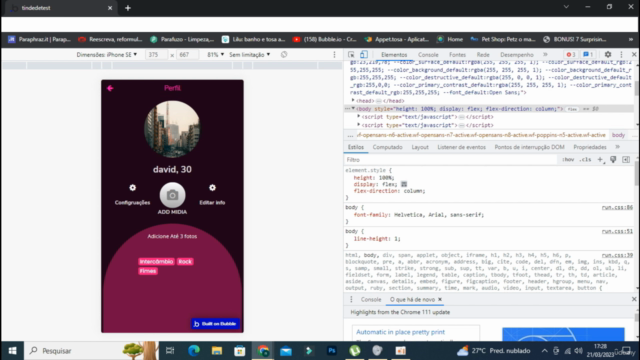Click the width field showing 375
This screenshot has height=360, width=640.
156,55
